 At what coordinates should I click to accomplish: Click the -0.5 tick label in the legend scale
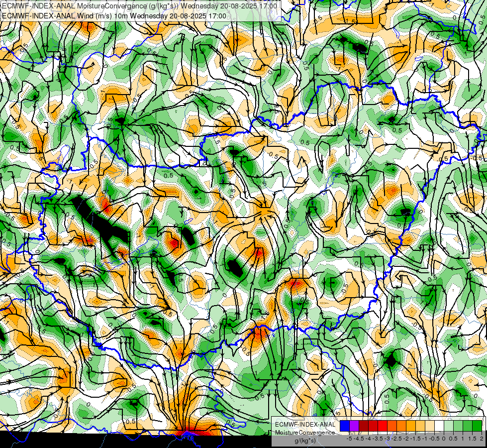tap(434, 439)
